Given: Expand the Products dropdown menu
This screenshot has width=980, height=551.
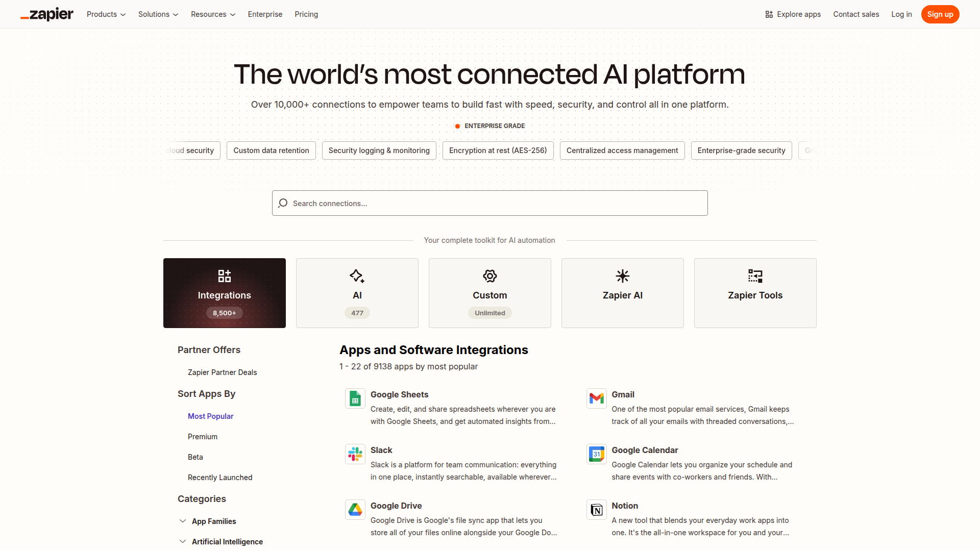Looking at the screenshot, I should click(x=106, y=14).
